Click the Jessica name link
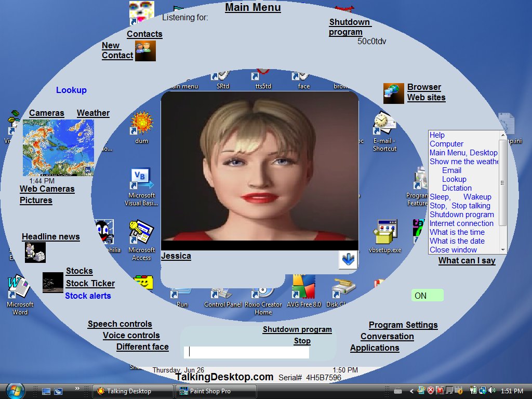The image size is (532, 399). (176, 256)
